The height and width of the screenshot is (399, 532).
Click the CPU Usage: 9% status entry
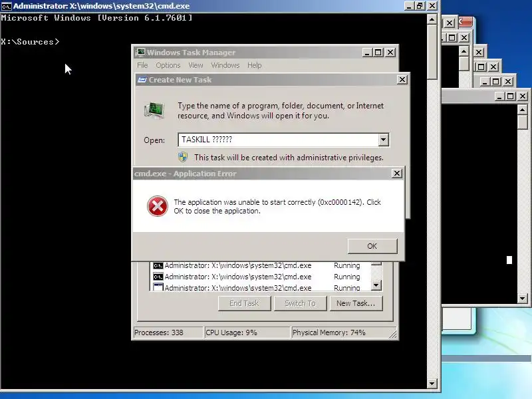point(247,332)
